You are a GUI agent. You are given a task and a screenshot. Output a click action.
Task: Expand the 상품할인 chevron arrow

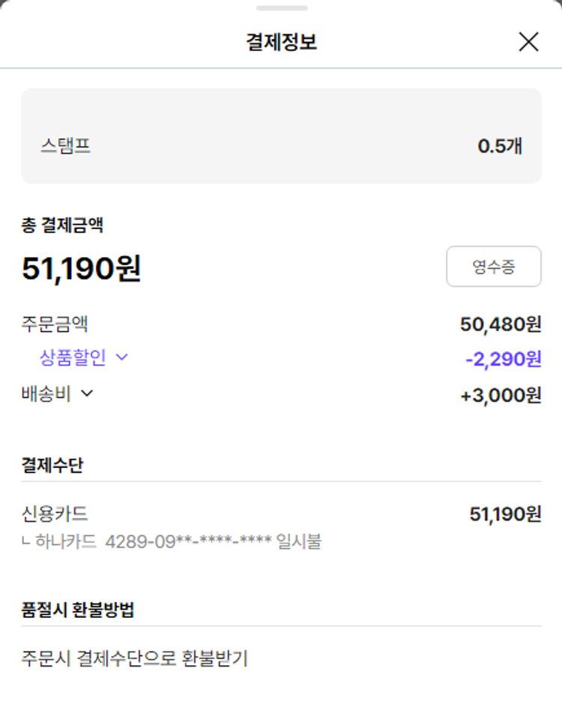point(122,358)
